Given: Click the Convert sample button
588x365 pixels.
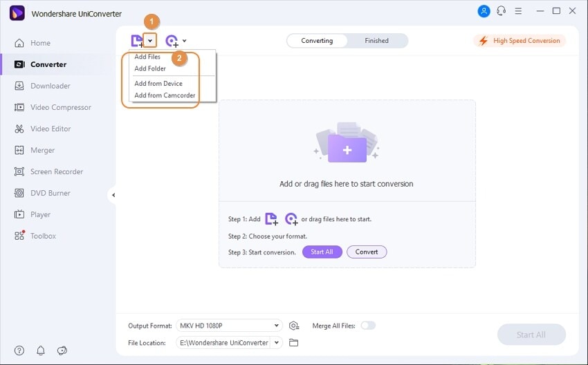Looking at the screenshot, I should pos(367,252).
